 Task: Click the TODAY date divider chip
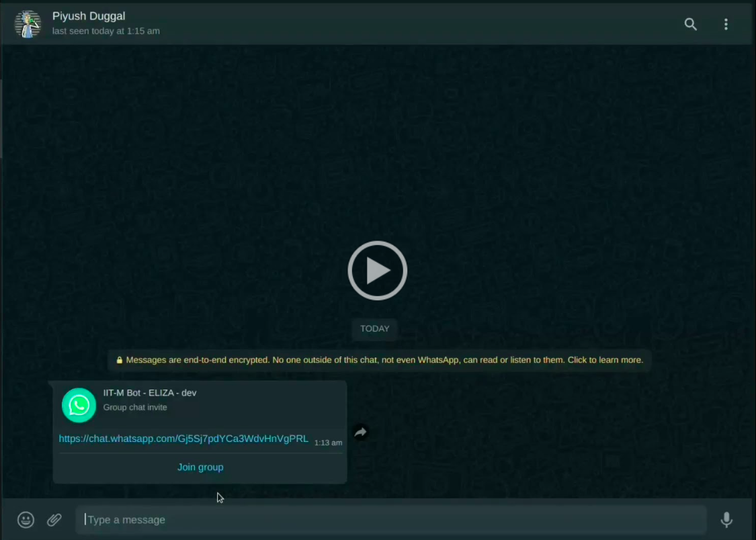[374, 328]
